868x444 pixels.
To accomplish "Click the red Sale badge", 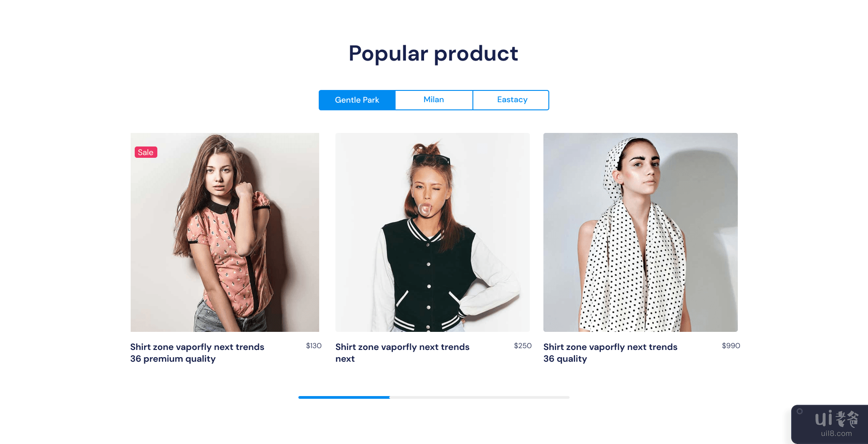I will pyautogui.click(x=146, y=152).
